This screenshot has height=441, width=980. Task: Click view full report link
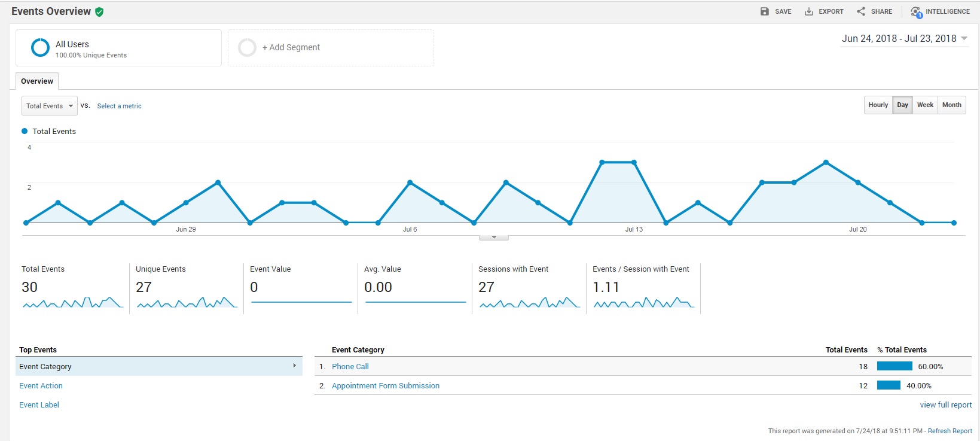coord(945,405)
